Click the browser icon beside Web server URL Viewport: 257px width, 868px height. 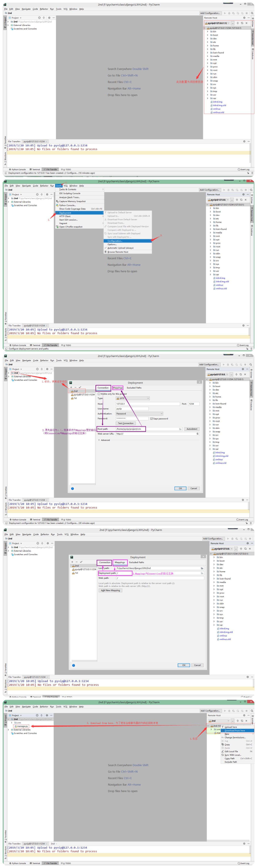pyautogui.click(x=197, y=434)
